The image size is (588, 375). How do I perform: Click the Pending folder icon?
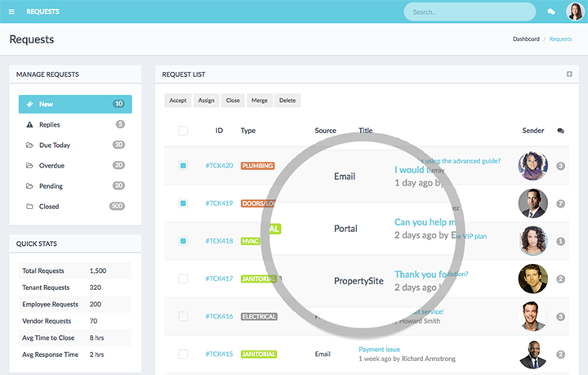click(29, 186)
